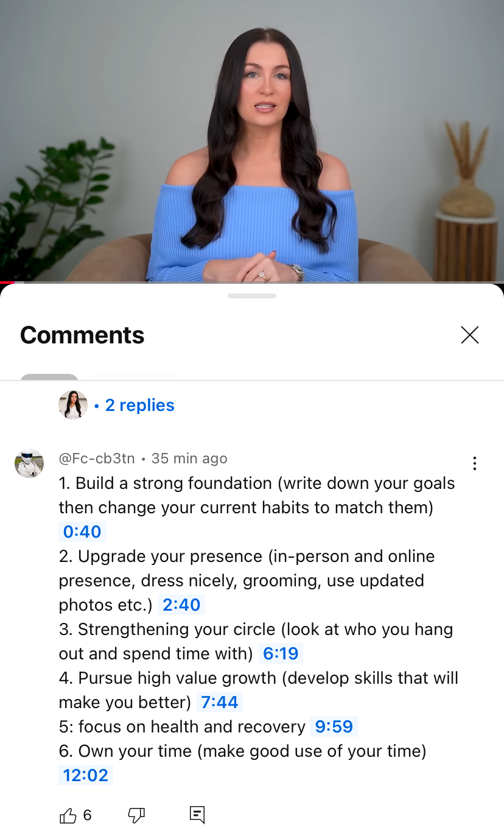This screenshot has width=504, height=839.
Task: Close the Comments panel with X
Action: (470, 335)
